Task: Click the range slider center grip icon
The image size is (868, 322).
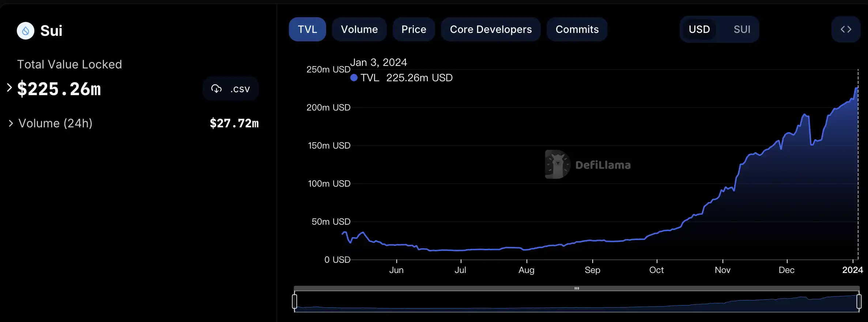Action: [x=577, y=288]
